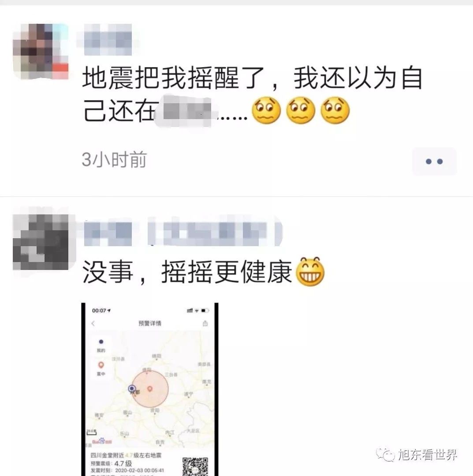Click the 旭东看世界 watermark text
The width and height of the screenshot is (473, 476).
[427, 455]
